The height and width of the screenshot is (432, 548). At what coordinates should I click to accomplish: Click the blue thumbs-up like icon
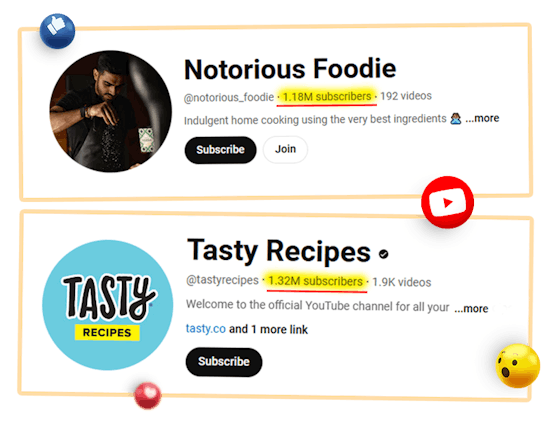click(x=57, y=31)
